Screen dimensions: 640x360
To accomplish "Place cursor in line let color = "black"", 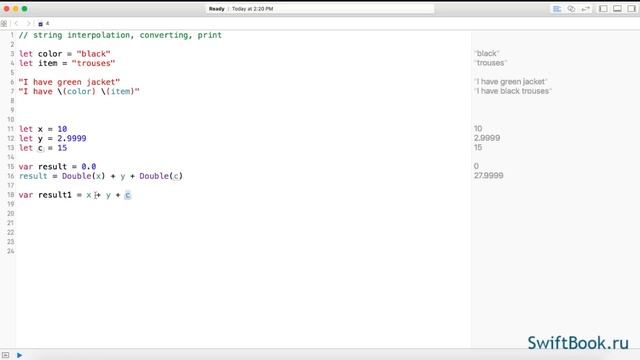I will (x=64, y=54).
